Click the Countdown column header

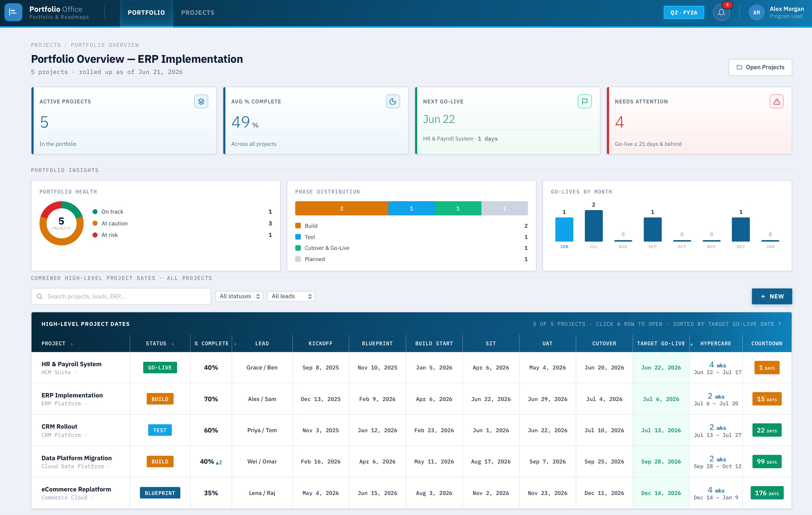point(767,343)
